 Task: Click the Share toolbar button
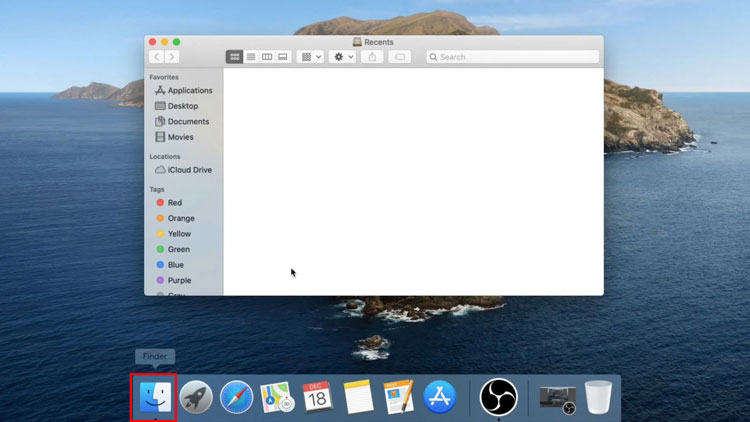[x=372, y=57]
